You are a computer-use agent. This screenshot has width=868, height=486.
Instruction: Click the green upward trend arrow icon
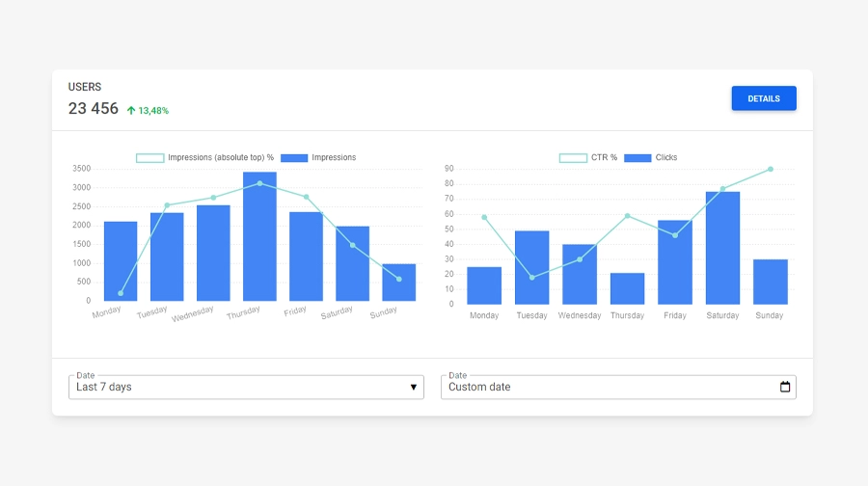tap(131, 111)
